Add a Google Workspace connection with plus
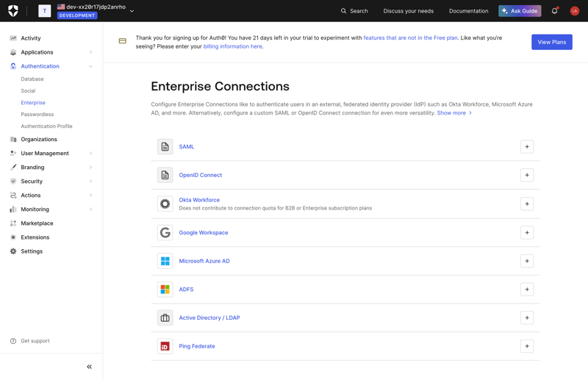 (x=527, y=232)
